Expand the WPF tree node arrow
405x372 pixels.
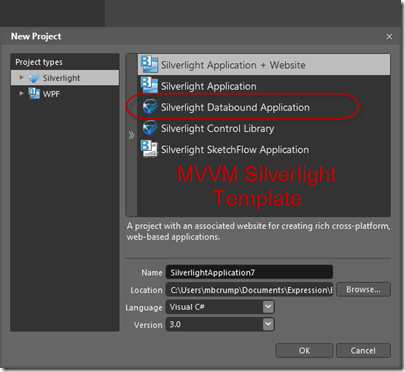click(21, 93)
